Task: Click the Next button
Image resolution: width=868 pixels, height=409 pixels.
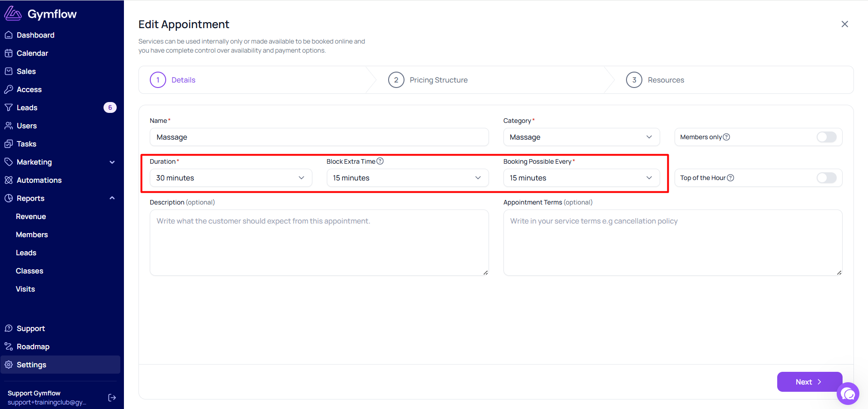Action: pyautogui.click(x=809, y=382)
